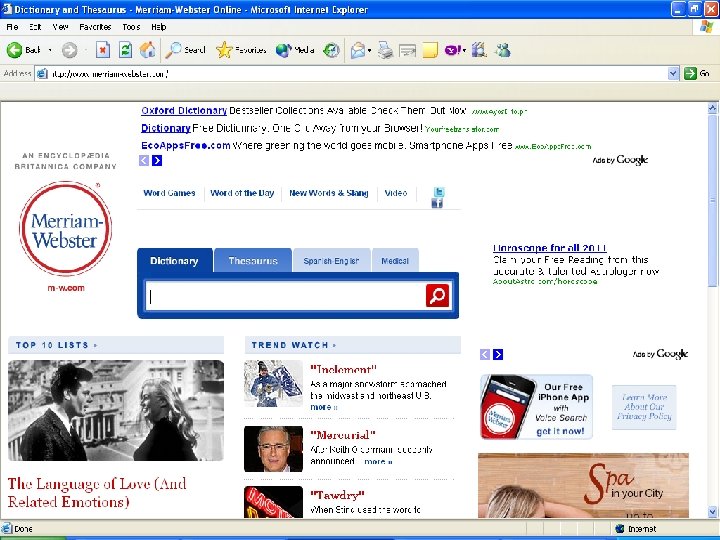Click the "Mercurial" trend headline

(343, 435)
